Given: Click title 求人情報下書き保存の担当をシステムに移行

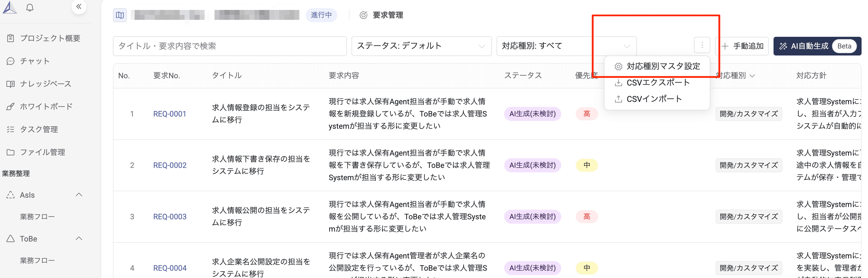Looking at the screenshot, I should point(261,165).
